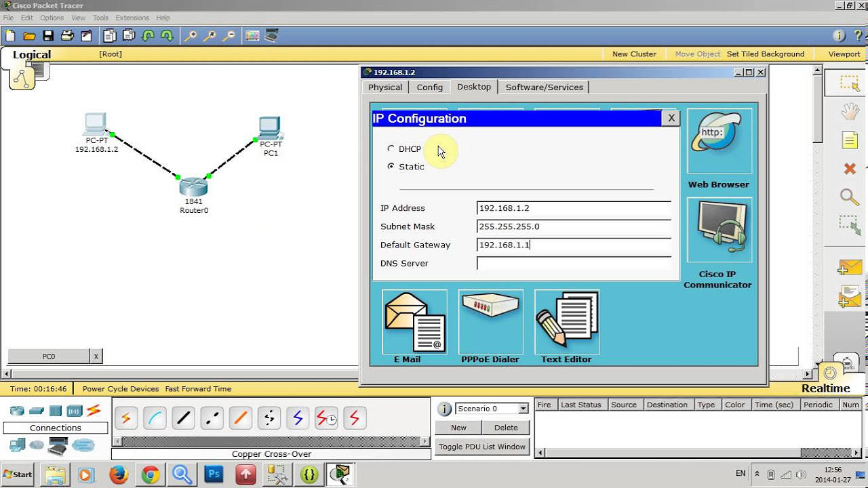
Task: Choose the Delete tool red X
Action: [850, 168]
